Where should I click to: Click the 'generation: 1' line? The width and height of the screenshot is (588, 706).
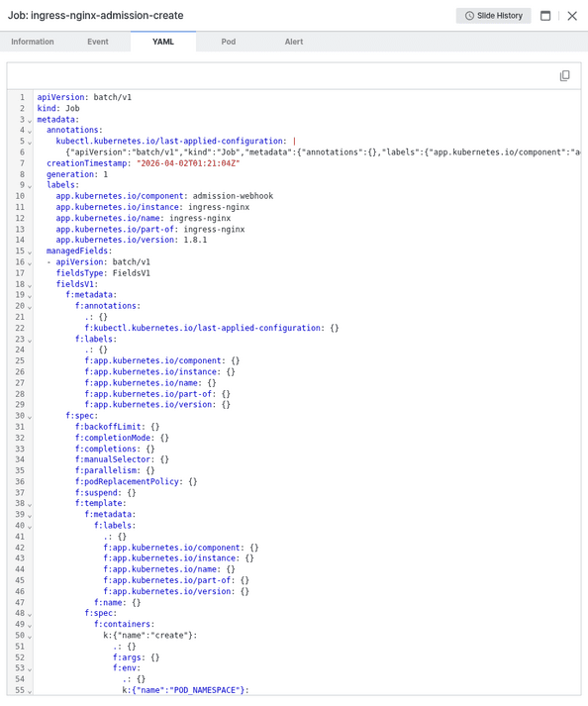(77, 174)
